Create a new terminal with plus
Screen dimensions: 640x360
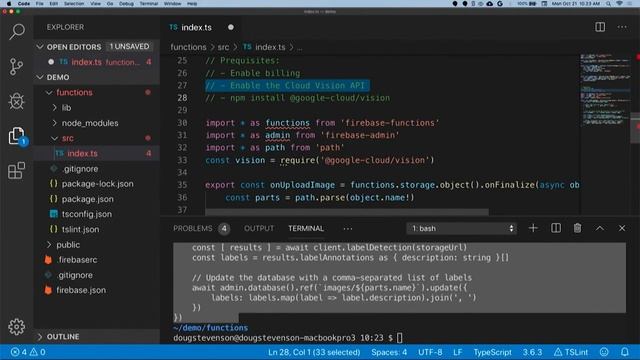tap(533, 228)
